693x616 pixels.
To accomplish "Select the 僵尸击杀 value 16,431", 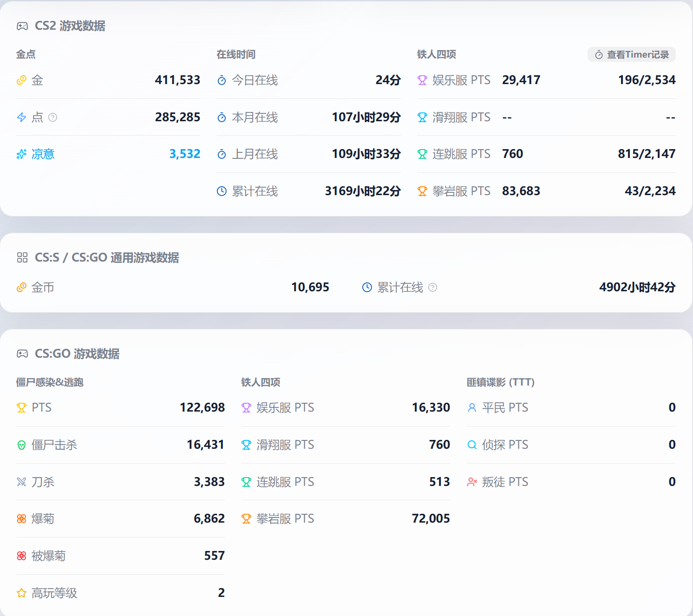I will point(205,445).
